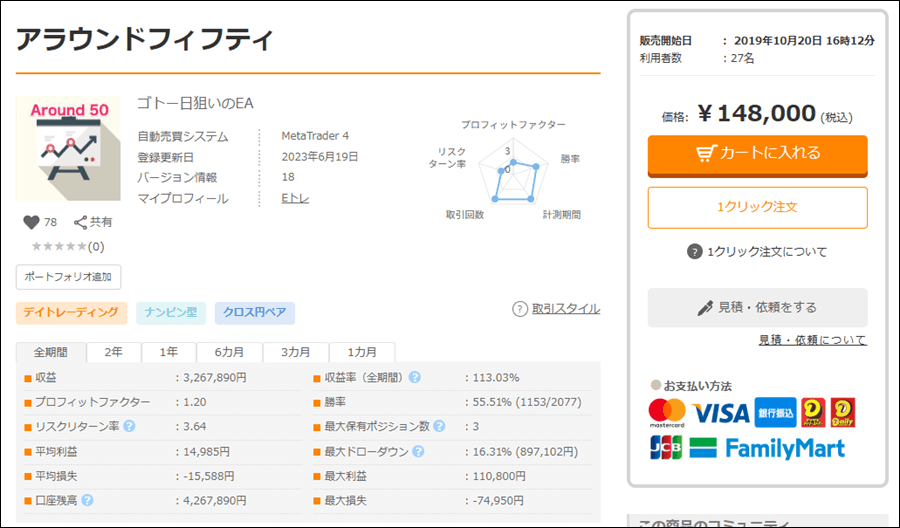Click the share (共有) icon
This screenshot has width=900, height=528.
(81, 222)
